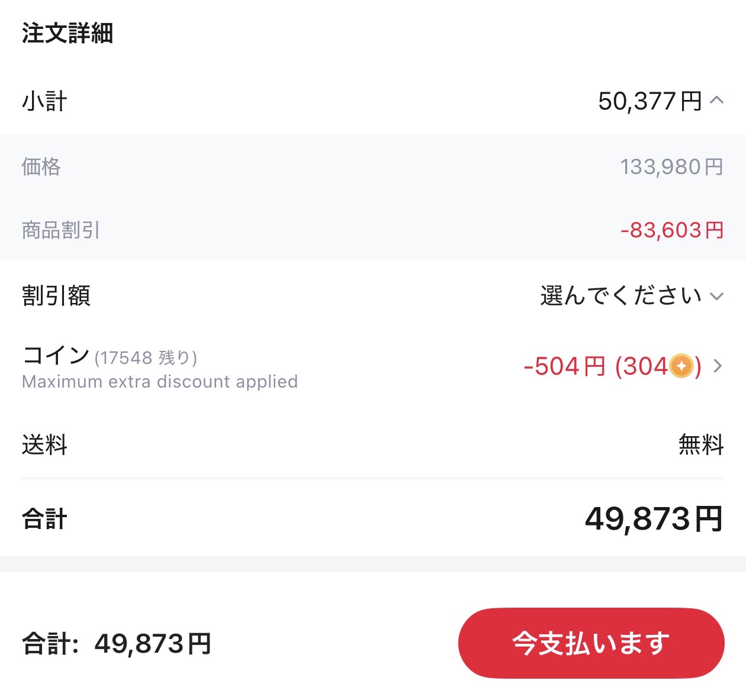This screenshot has width=746, height=700.
Task: Click the bottom bar 合計: 49,873円 text
Action: [117, 643]
